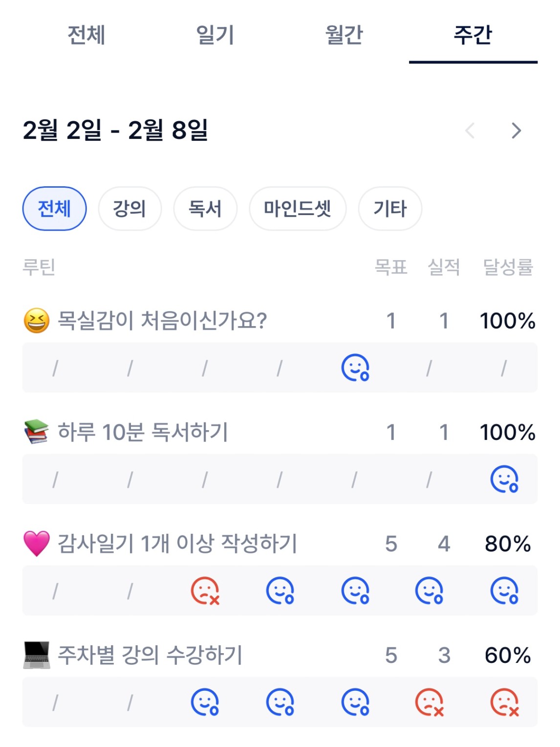Click the books emoji beside 하루 10분 독서하기
The image size is (560, 747).
[x=37, y=432]
